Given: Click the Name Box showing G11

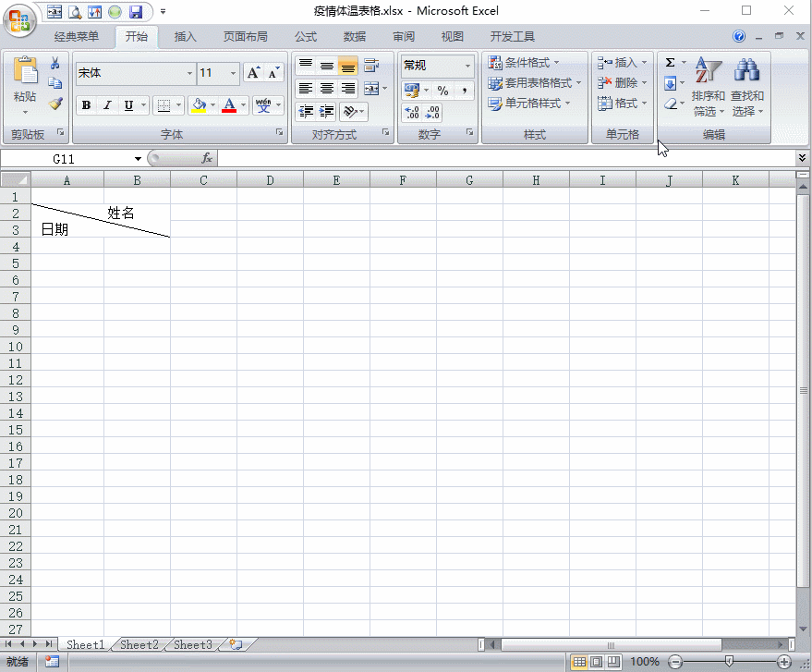Looking at the screenshot, I should point(63,159).
